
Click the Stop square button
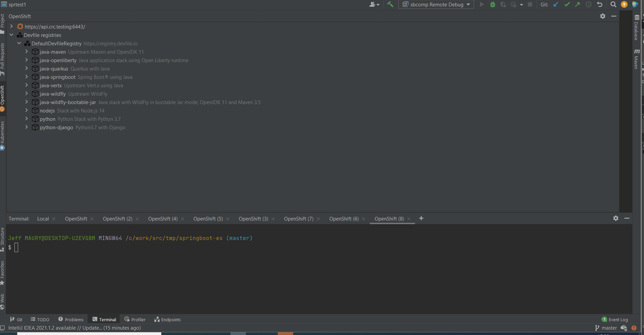530,4
